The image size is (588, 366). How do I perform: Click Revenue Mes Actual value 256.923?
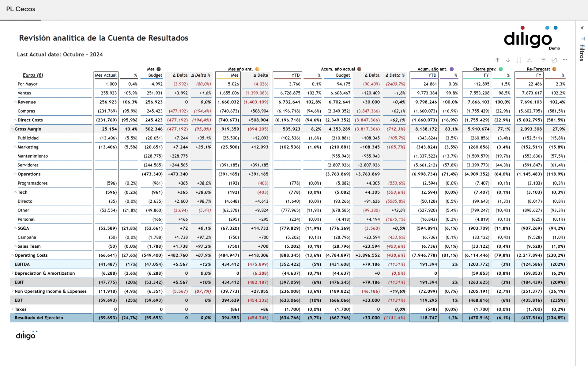[x=108, y=102]
